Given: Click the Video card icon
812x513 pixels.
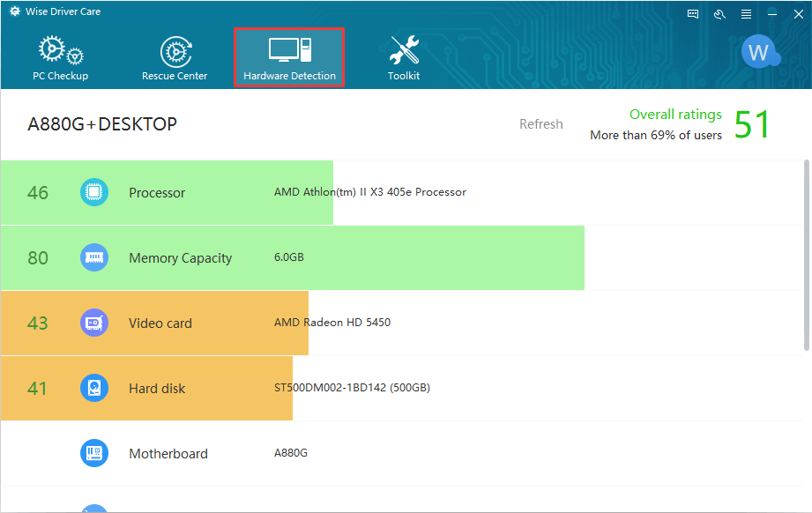Looking at the screenshot, I should [94, 323].
